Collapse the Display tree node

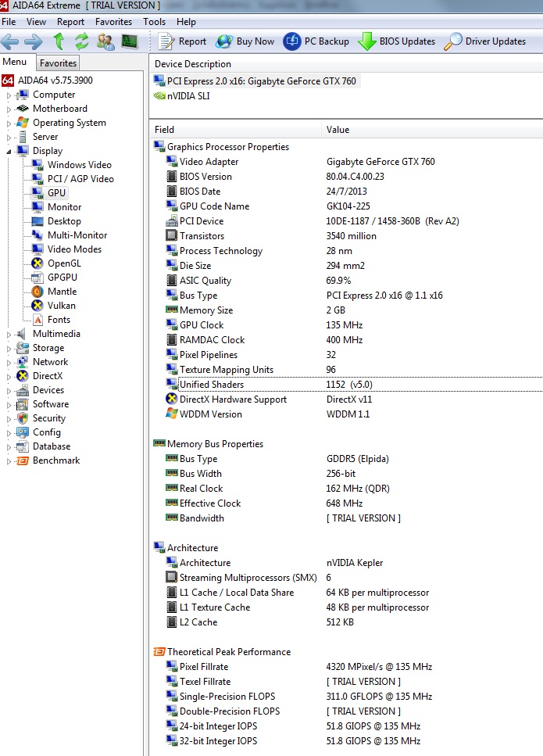coord(9,151)
